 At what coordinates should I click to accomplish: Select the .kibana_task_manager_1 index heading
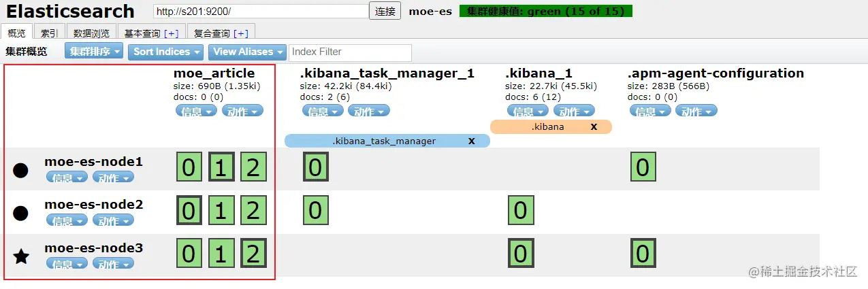pos(387,73)
